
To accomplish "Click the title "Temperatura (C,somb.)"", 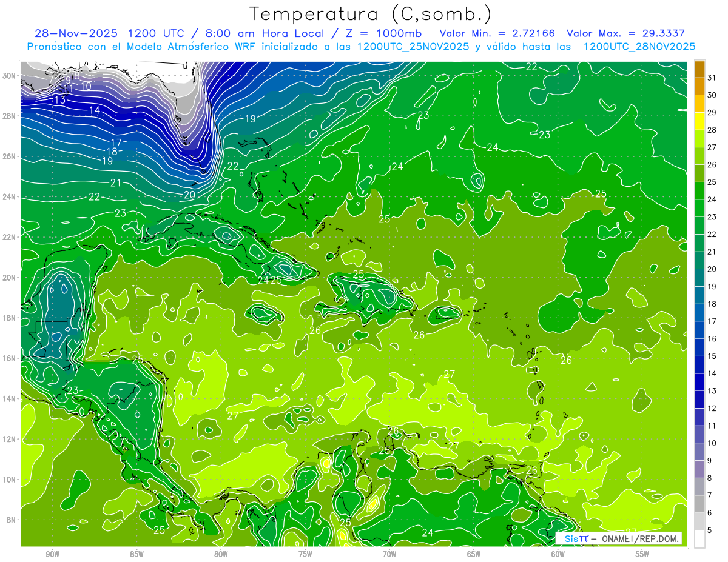I will [x=370, y=14].
